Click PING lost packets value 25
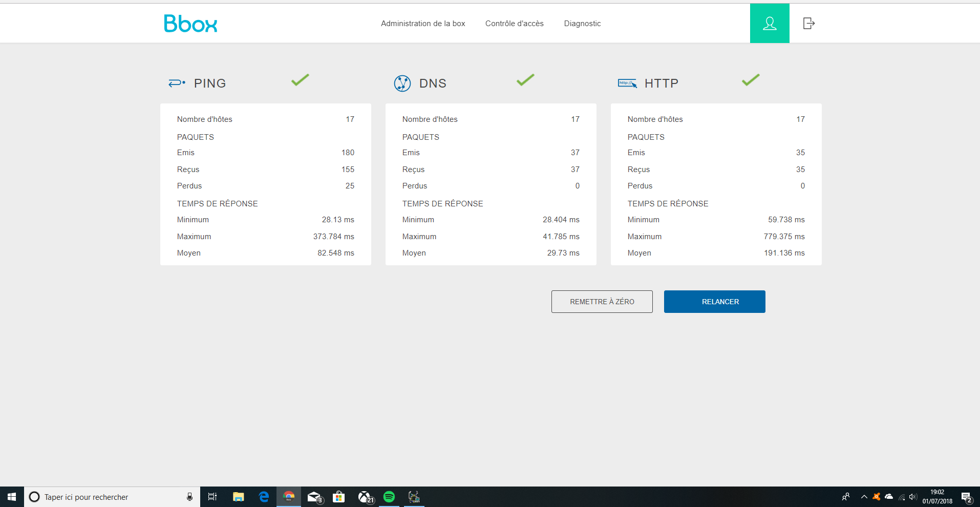 coord(350,186)
